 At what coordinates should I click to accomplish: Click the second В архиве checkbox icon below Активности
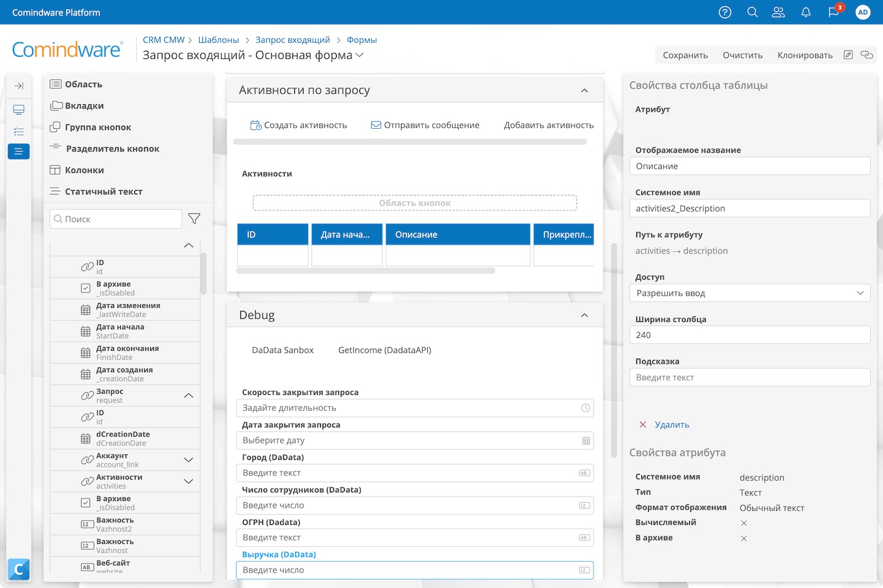[86, 503]
